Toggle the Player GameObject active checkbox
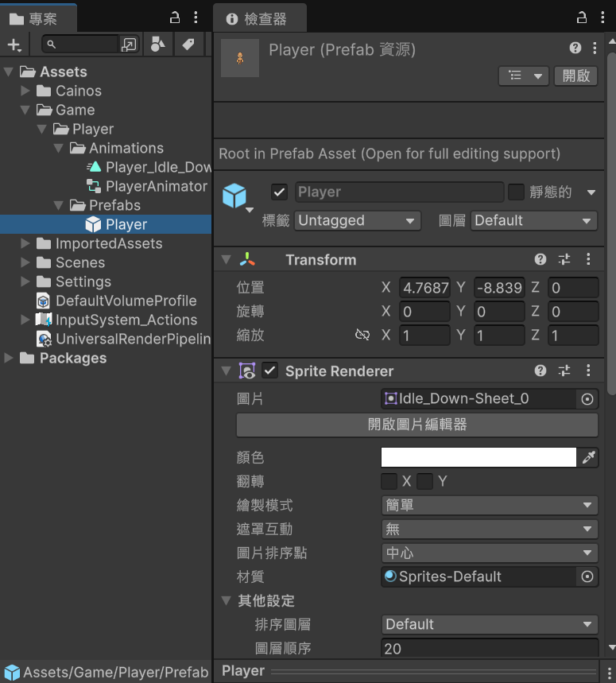 (x=279, y=192)
